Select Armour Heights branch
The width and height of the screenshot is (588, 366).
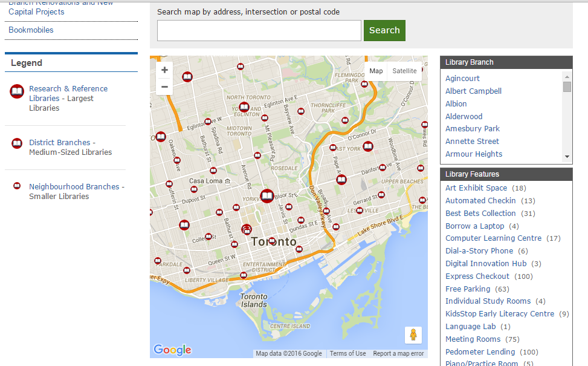(474, 154)
